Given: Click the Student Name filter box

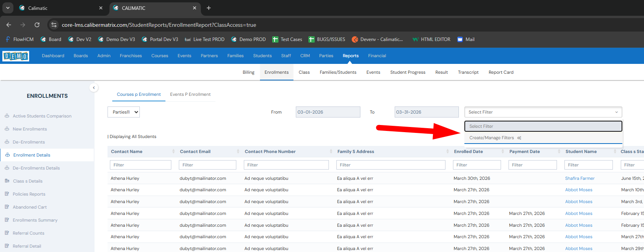Looking at the screenshot, I should point(588,165).
